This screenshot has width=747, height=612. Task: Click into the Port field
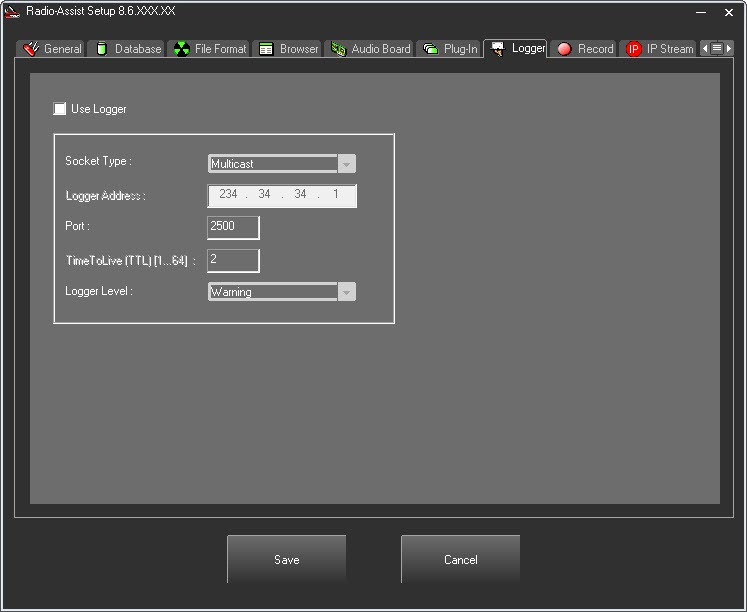tap(233, 227)
